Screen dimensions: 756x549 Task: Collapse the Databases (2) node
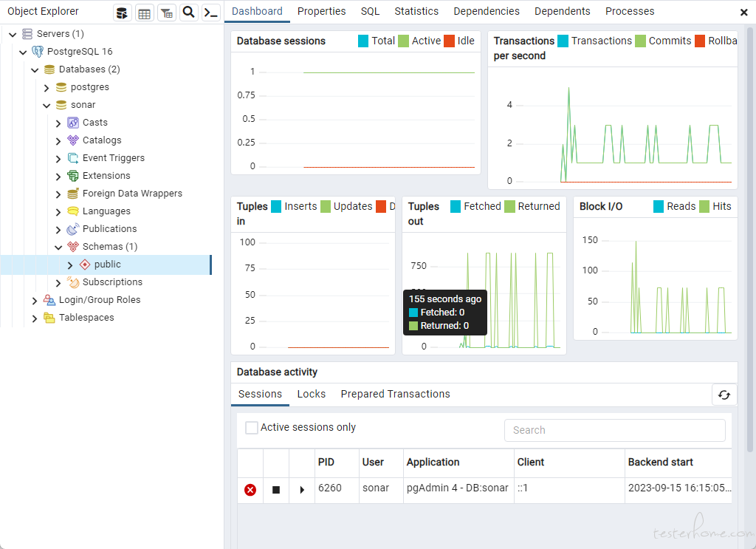click(x=35, y=70)
